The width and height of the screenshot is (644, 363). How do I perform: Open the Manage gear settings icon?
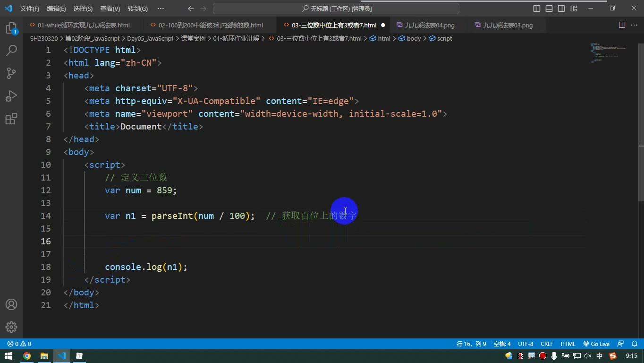click(11, 327)
